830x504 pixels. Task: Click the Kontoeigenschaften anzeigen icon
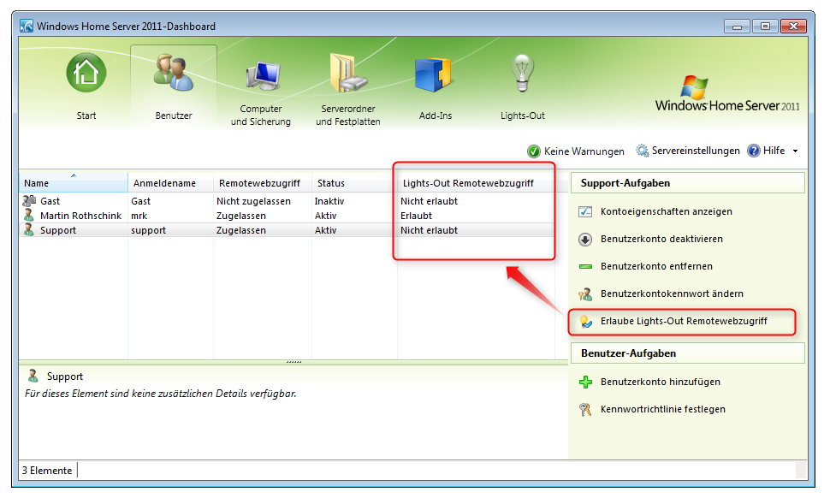pyautogui.click(x=585, y=211)
